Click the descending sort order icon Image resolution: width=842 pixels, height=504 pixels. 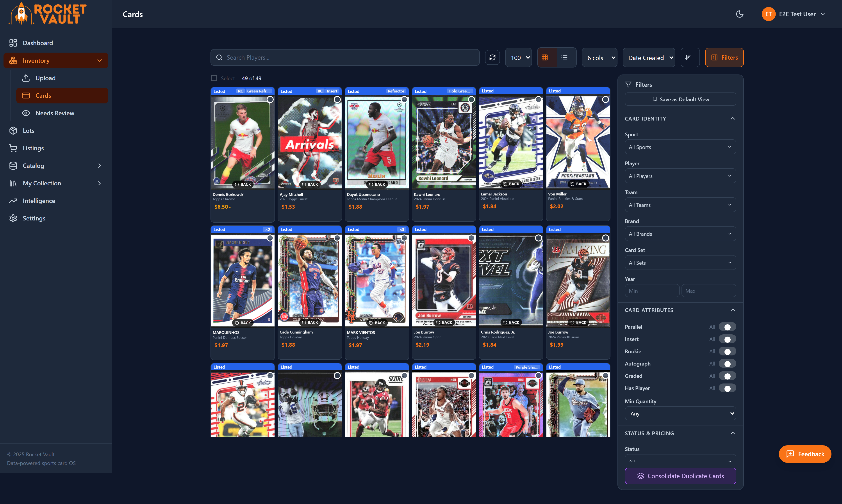(x=690, y=57)
